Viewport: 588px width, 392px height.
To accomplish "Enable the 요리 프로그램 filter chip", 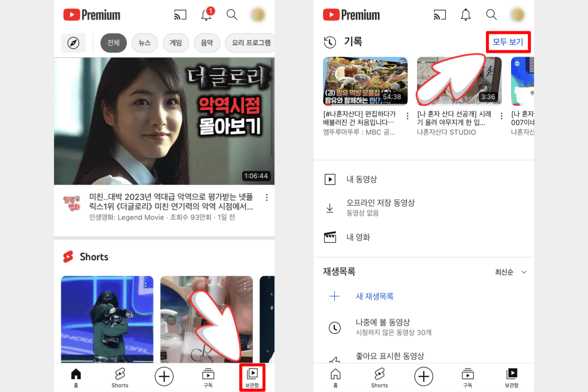I will coord(250,43).
